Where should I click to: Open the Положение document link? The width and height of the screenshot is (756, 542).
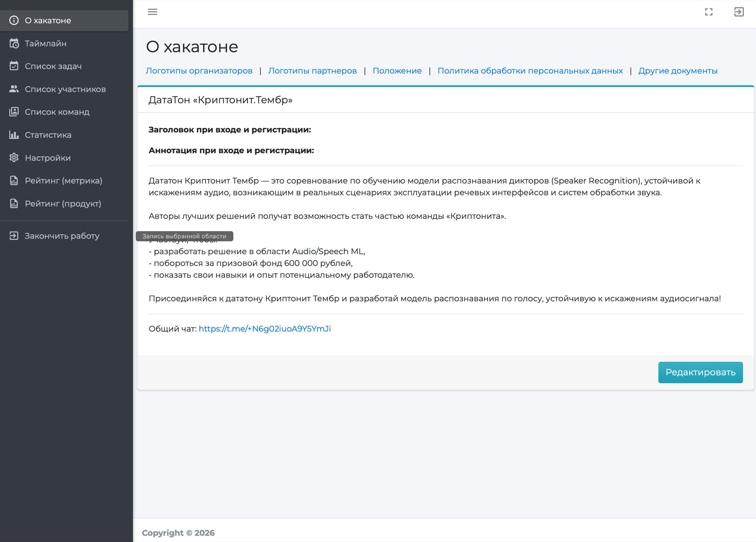coord(397,71)
